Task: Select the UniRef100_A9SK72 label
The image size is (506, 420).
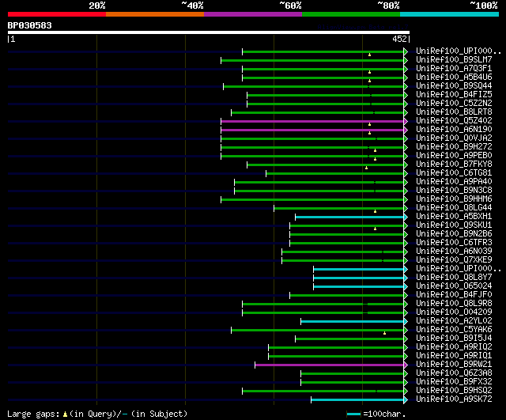Action: (x=454, y=399)
